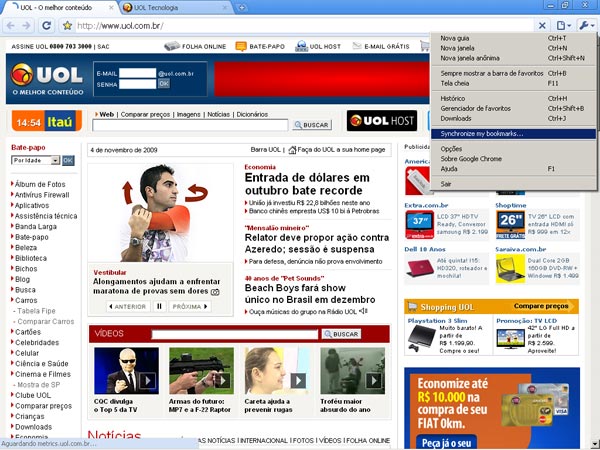This screenshot has width=600, height=450.
Task: Select Nova guia from menu
Action: (513, 38)
